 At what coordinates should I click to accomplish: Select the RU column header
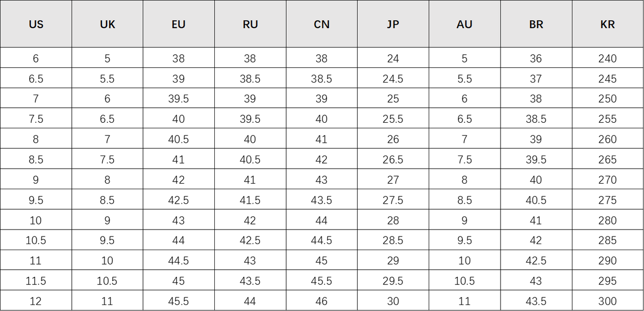coord(250,24)
